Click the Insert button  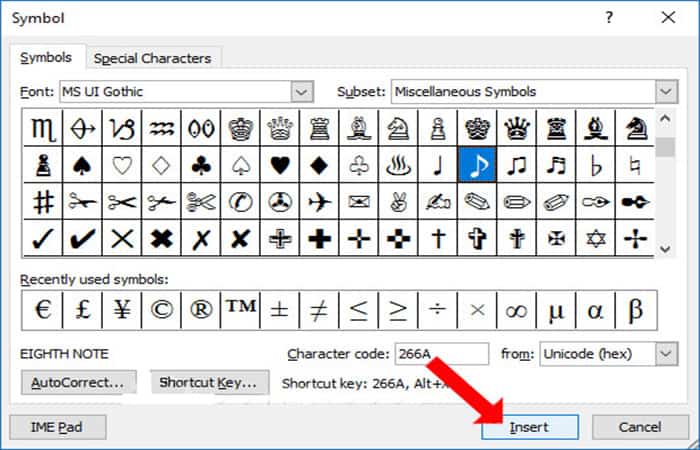529,427
